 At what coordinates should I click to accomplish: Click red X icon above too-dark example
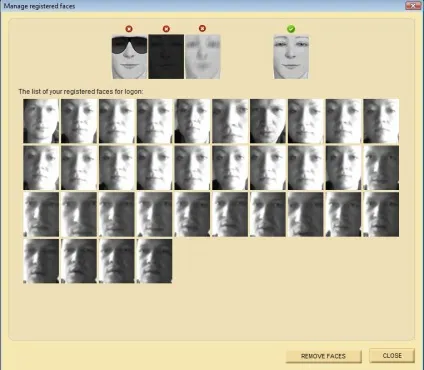[166, 29]
